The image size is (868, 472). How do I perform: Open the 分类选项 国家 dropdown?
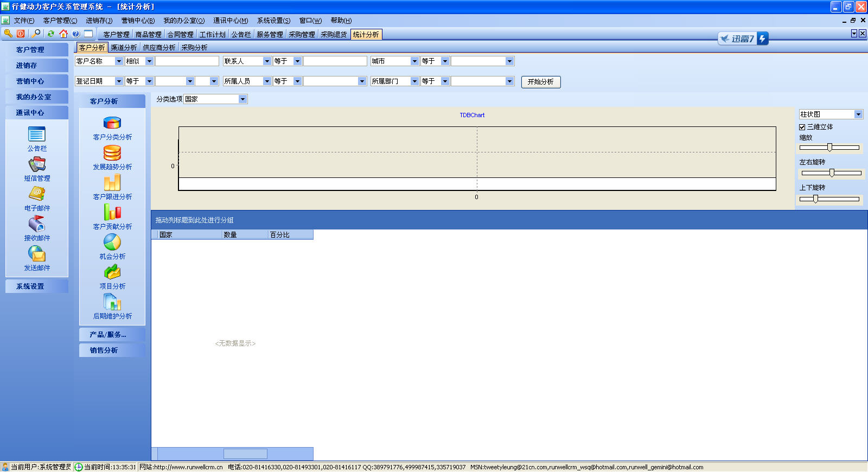243,99
